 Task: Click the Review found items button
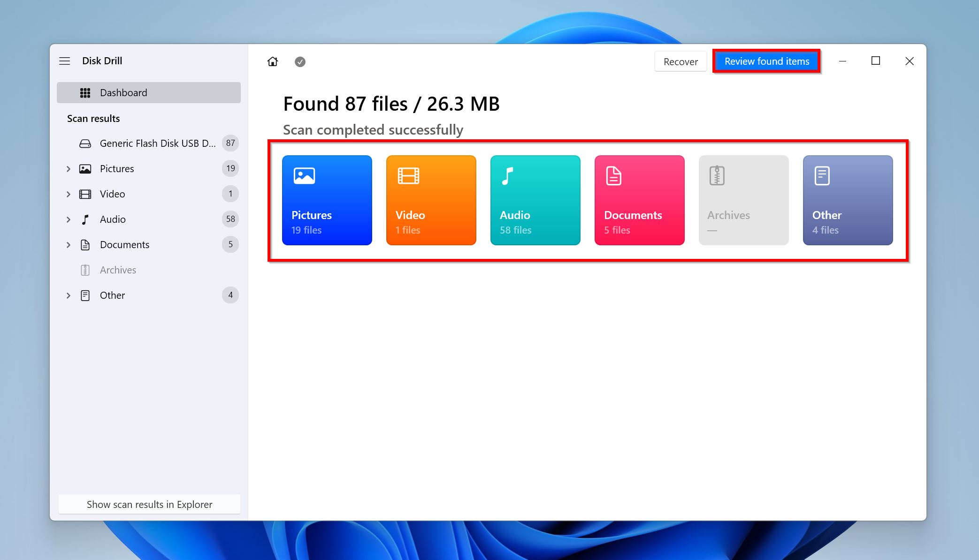pos(766,61)
